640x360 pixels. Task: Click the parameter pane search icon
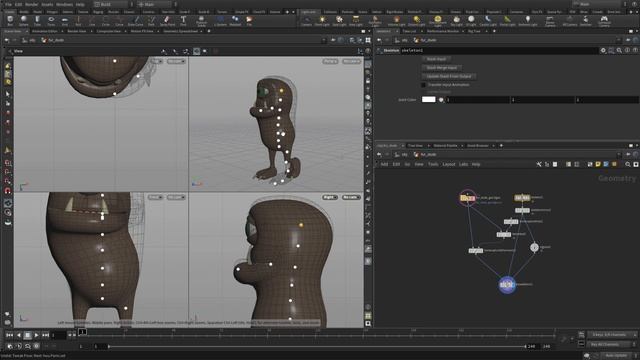[x=619, y=50]
